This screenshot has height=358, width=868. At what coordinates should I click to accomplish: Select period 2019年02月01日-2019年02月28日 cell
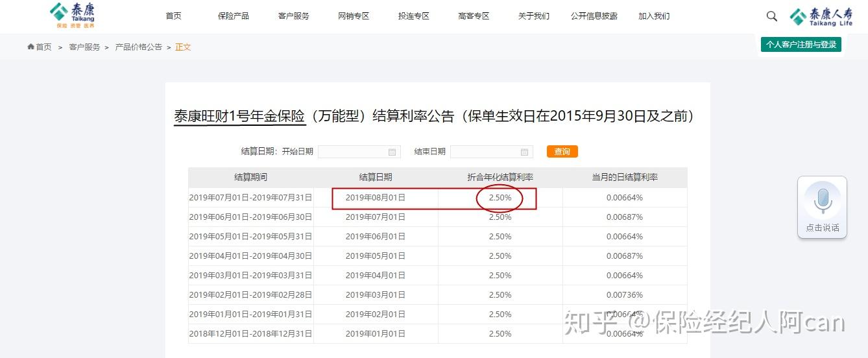[251, 295]
